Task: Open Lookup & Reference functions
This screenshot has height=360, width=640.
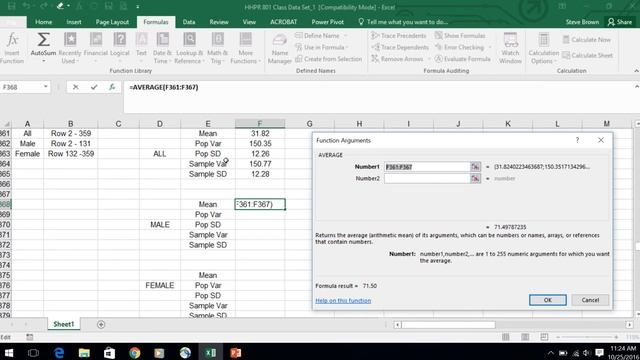Action: click(x=189, y=48)
